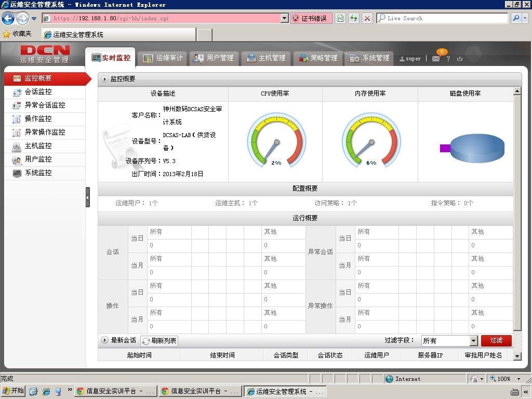Screen dimensions: 532x399
Task: Click the browser Refresh icon
Action: pos(354,18)
